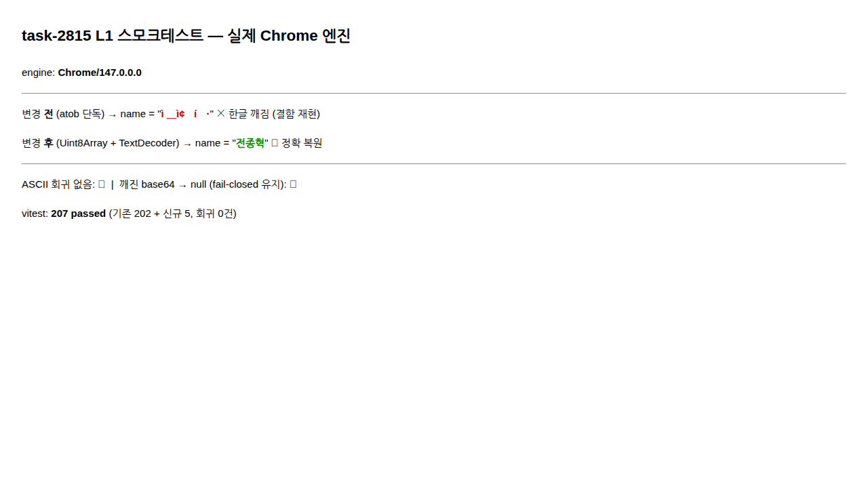Click the red garbled name text
Image resolution: width=868 pixels, height=488 pixels.
click(x=185, y=114)
